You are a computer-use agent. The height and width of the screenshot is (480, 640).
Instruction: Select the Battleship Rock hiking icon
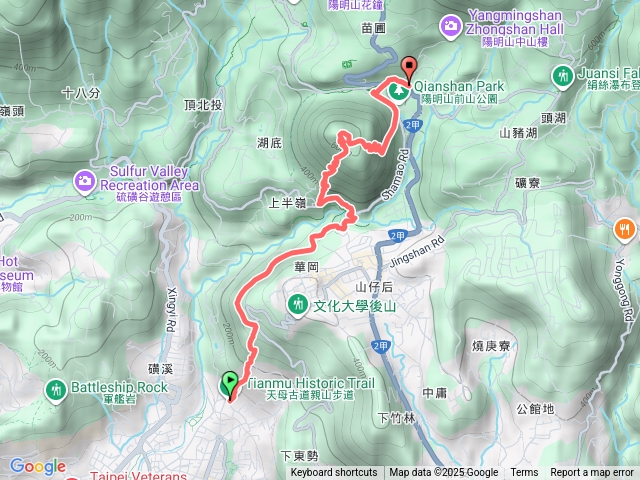56,391
